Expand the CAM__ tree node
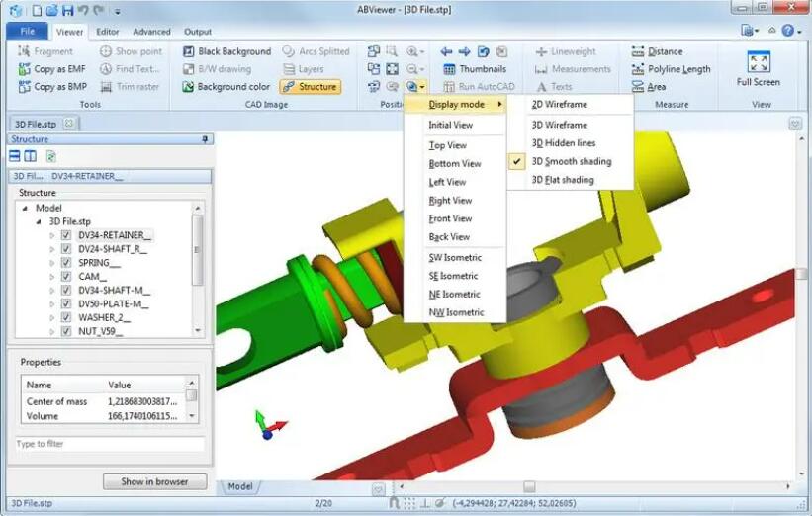 (52, 277)
